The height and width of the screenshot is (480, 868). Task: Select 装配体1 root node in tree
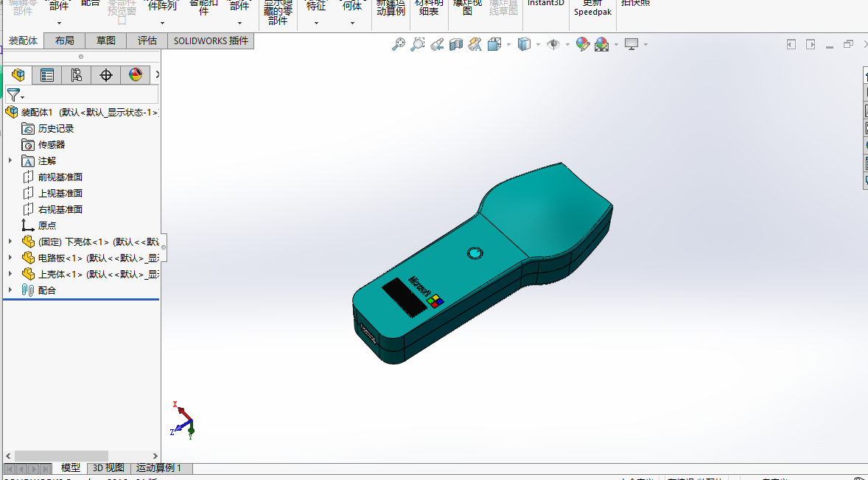coord(82,112)
